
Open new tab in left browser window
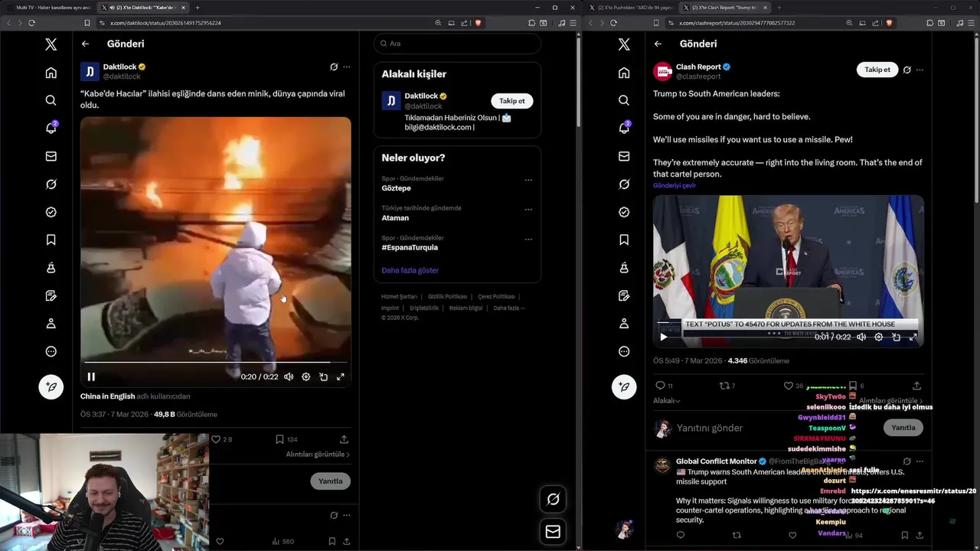point(198,8)
